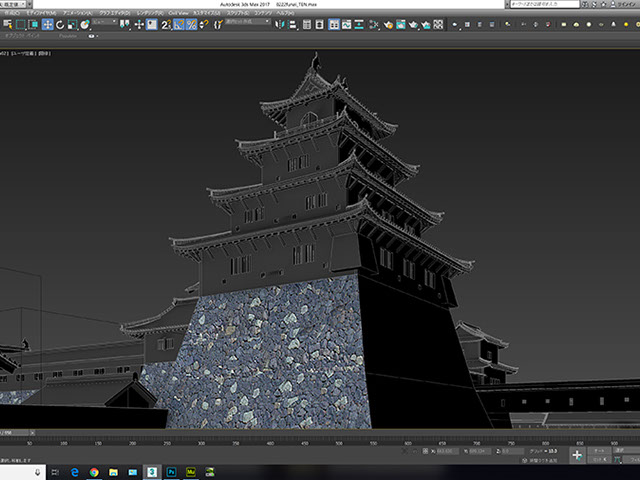Select the Select and Move tool
640x480 pixels.
tap(47, 24)
